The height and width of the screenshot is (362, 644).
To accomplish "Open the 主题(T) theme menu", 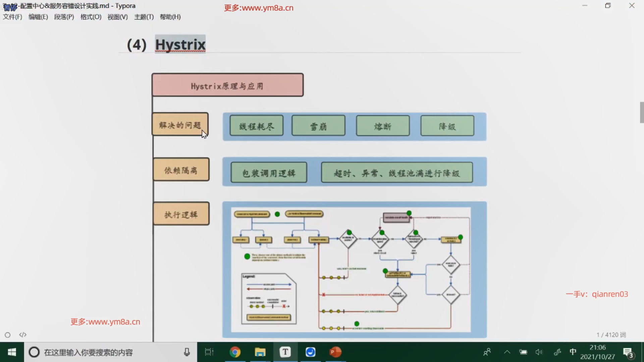I will [144, 17].
